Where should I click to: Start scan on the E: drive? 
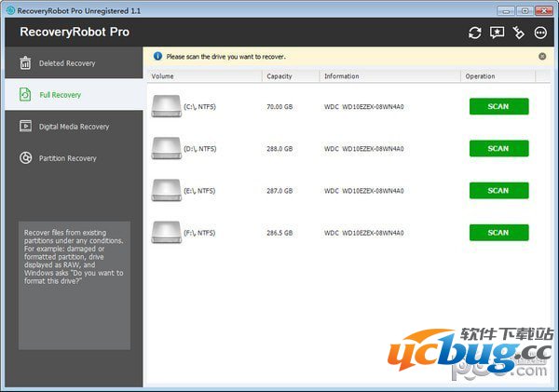[498, 190]
